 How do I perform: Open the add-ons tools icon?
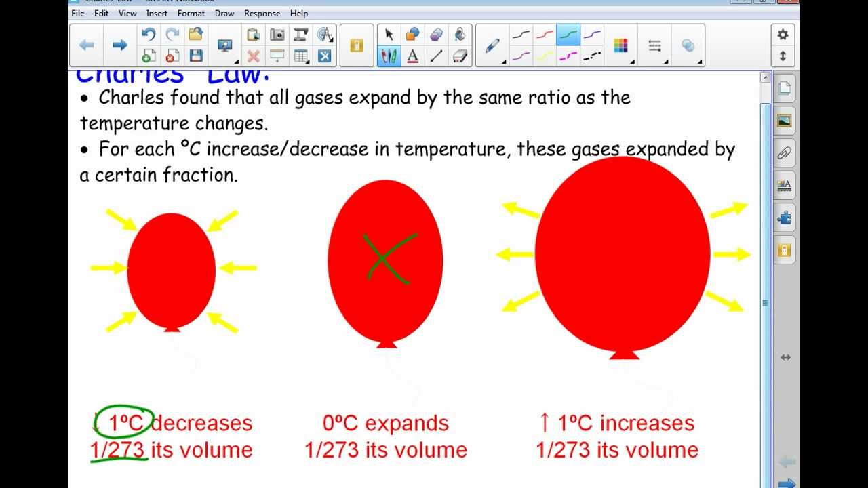[x=325, y=56]
